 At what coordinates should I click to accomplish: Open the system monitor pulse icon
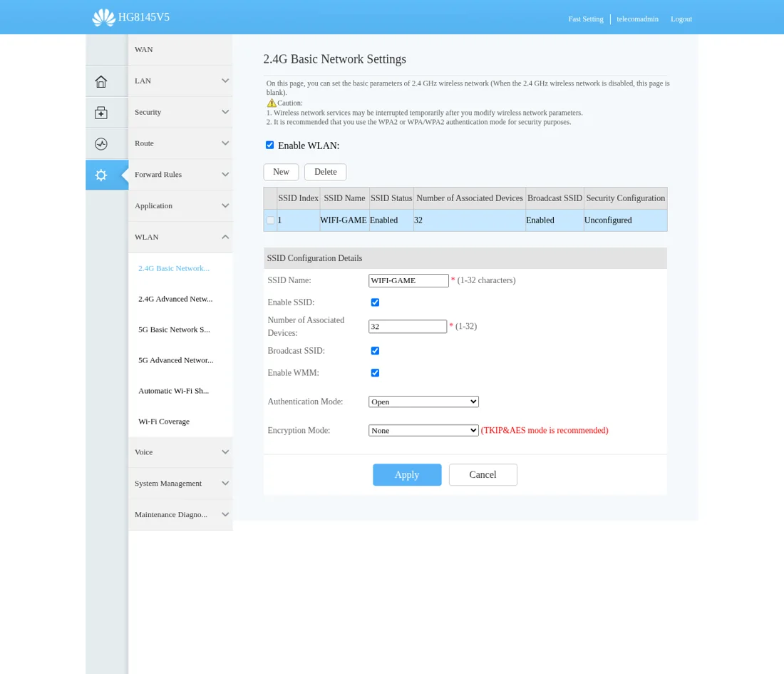pos(101,144)
